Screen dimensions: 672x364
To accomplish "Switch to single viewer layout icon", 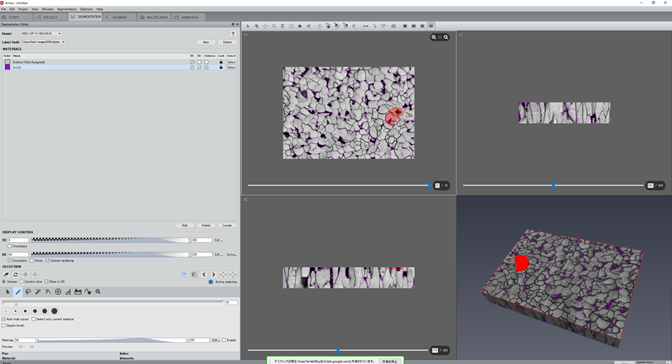I will pyautogui.click(x=405, y=26).
